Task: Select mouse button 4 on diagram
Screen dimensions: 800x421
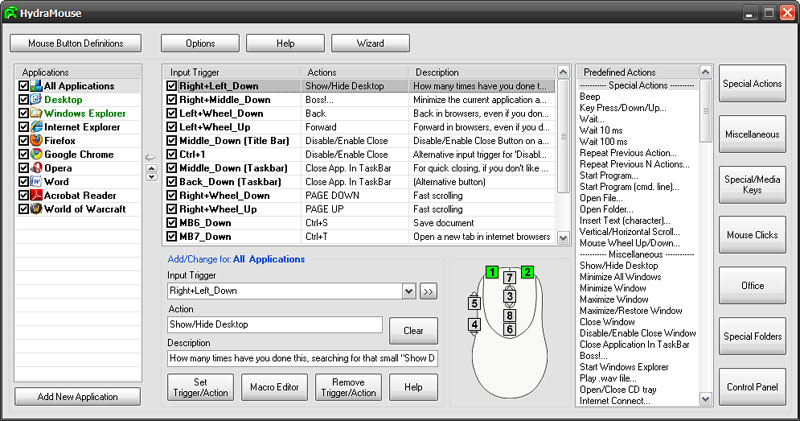Action: tap(474, 325)
